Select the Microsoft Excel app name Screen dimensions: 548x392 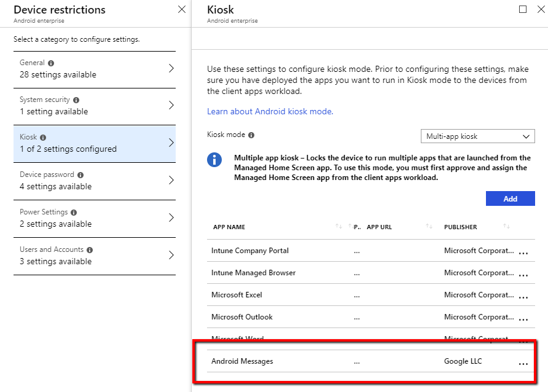click(237, 295)
